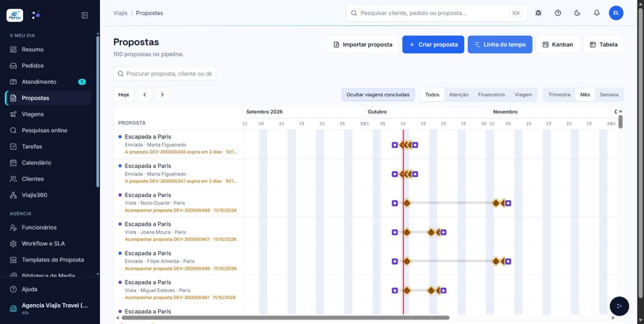The image size is (644, 324).
Task: Select the Viagem filter
Action: click(523, 95)
